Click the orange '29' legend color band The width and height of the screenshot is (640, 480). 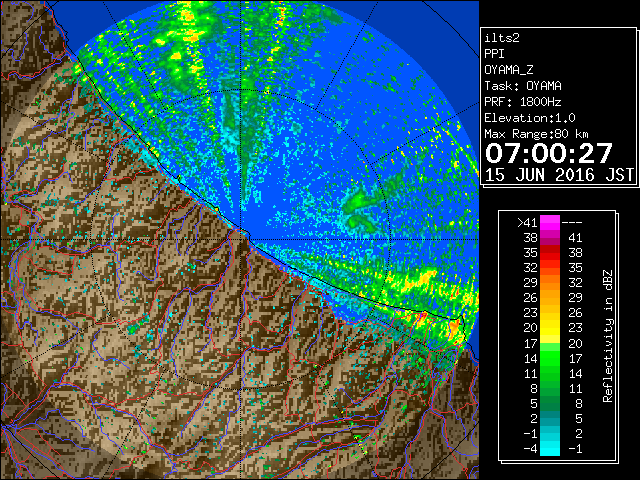(550, 282)
